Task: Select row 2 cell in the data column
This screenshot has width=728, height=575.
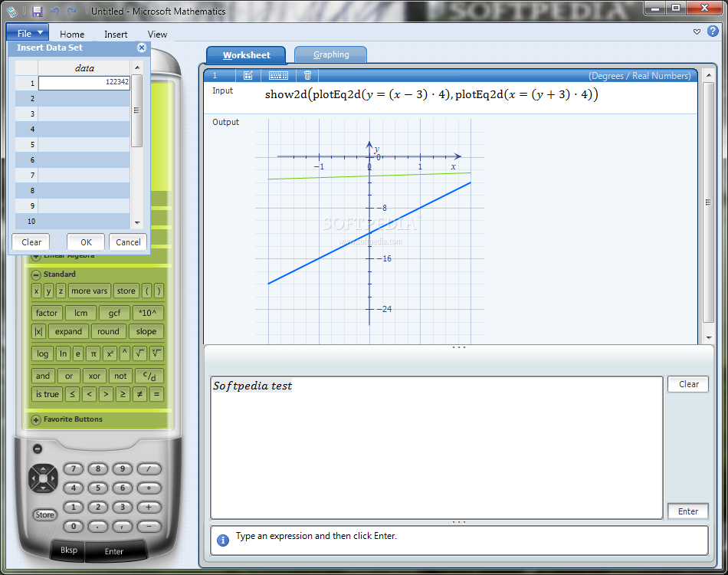Action: pyautogui.click(x=84, y=98)
